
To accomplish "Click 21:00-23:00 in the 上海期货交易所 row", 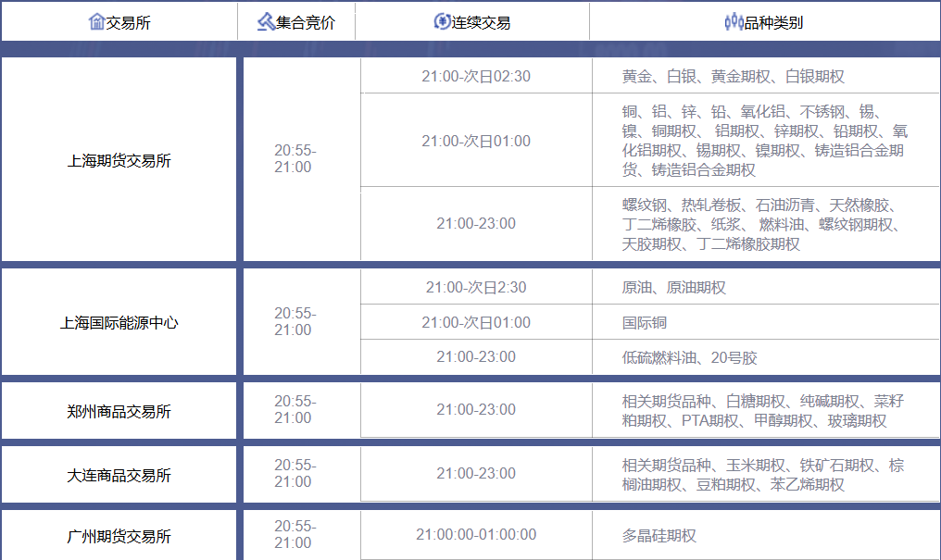I will point(476,224).
